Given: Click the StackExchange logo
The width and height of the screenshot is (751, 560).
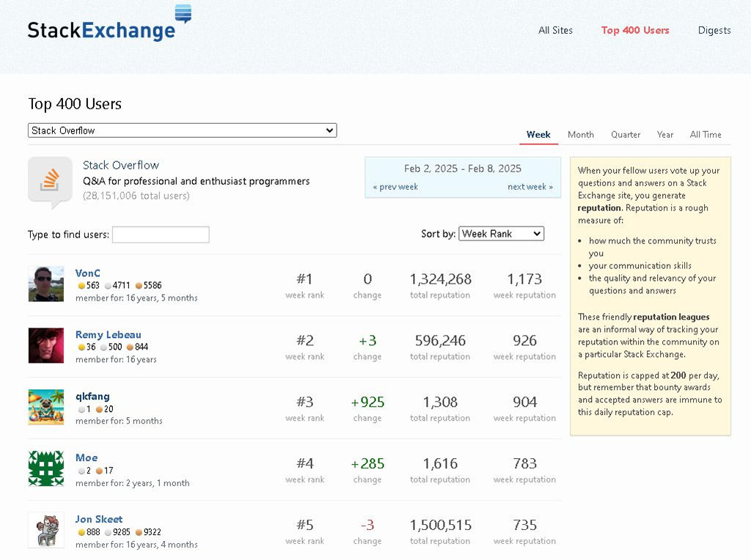Looking at the screenshot, I should click(110, 23).
